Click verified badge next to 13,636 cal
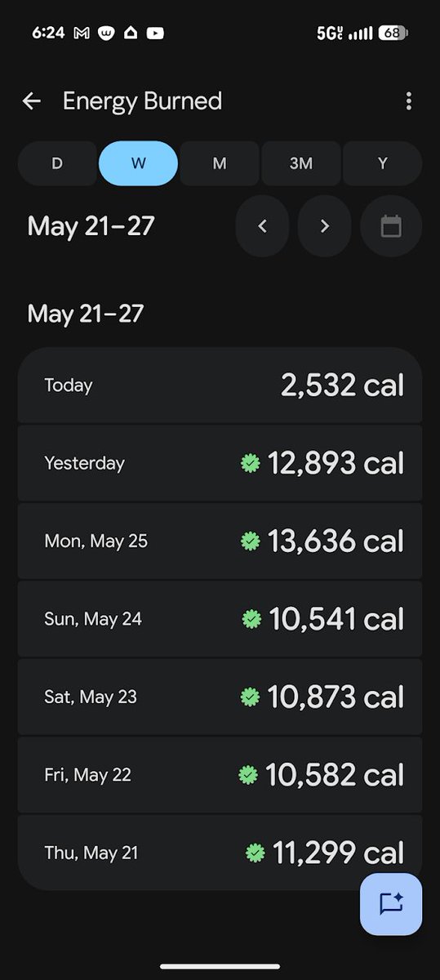The width and height of the screenshot is (440, 980). coord(251,541)
